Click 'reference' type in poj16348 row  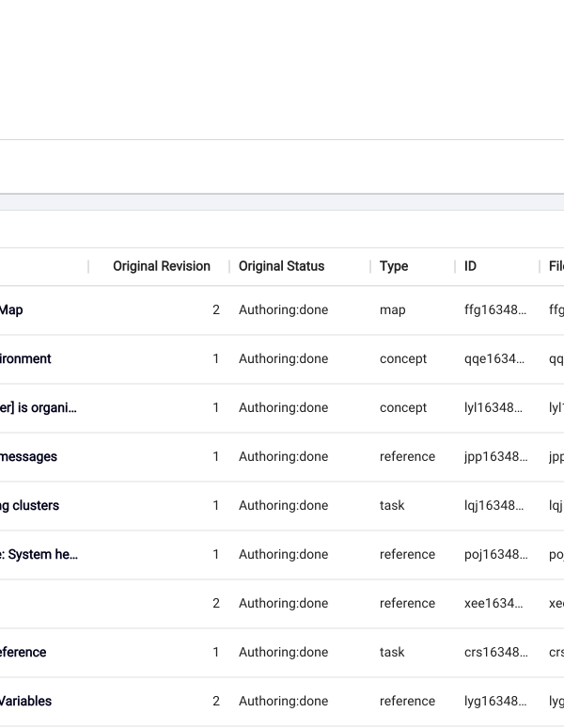(407, 554)
